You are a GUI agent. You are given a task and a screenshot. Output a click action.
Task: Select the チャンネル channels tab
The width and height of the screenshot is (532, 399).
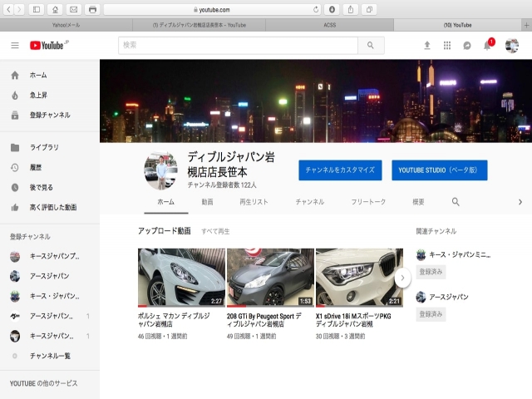(x=310, y=202)
